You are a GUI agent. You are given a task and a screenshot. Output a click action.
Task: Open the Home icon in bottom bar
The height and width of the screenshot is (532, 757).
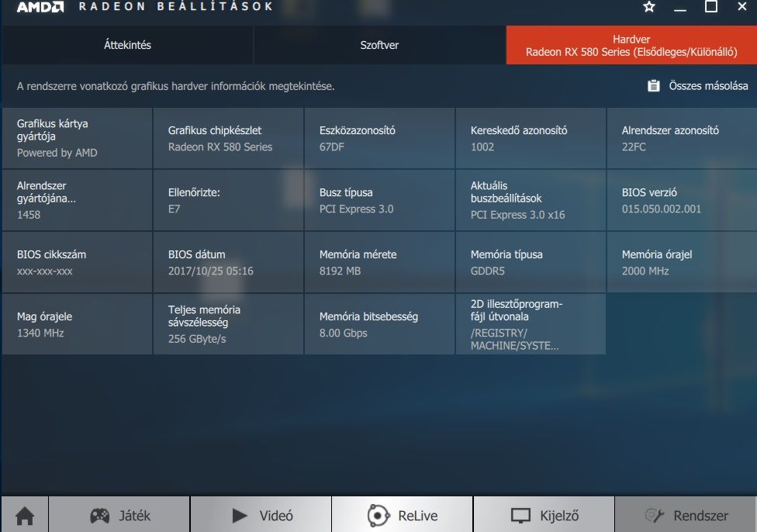coord(25,515)
